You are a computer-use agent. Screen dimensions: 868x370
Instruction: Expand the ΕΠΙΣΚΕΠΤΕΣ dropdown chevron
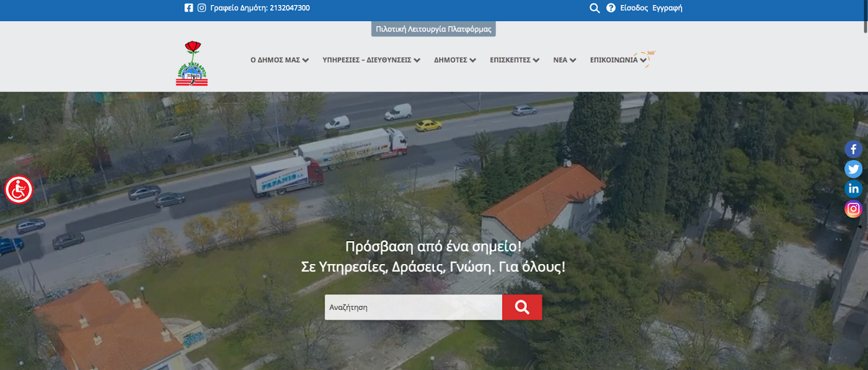pos(536,60)
